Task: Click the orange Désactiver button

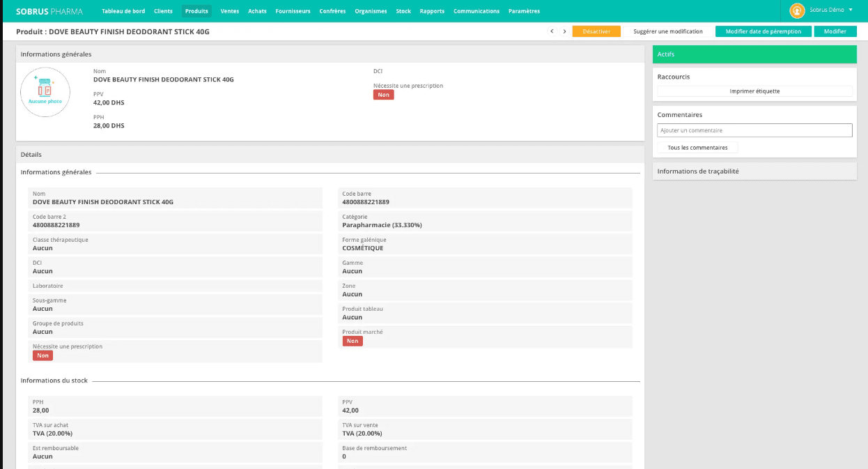Action: click(596, 31)
